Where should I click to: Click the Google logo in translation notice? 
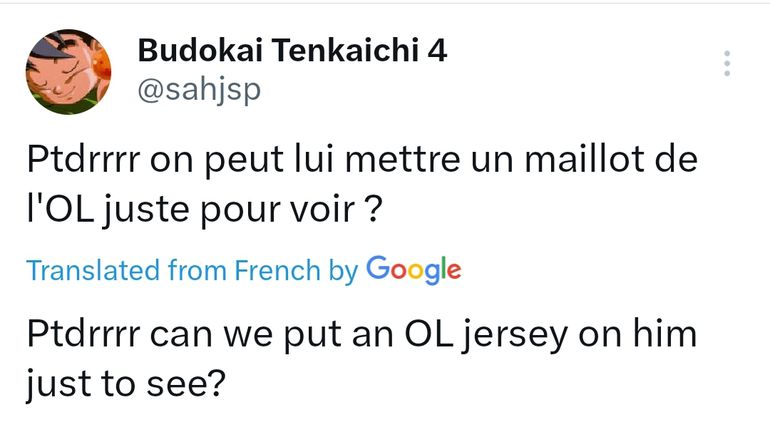(x=414, y=269)
